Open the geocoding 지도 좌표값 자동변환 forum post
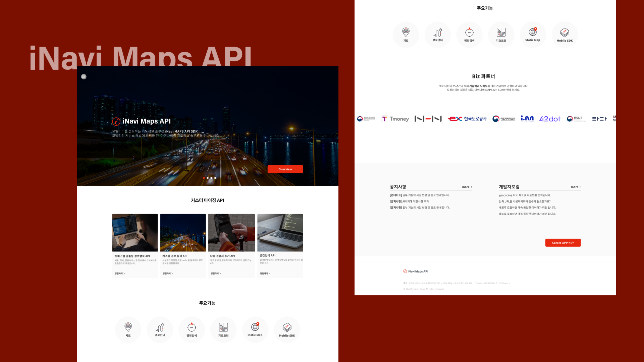 [525, 195]
